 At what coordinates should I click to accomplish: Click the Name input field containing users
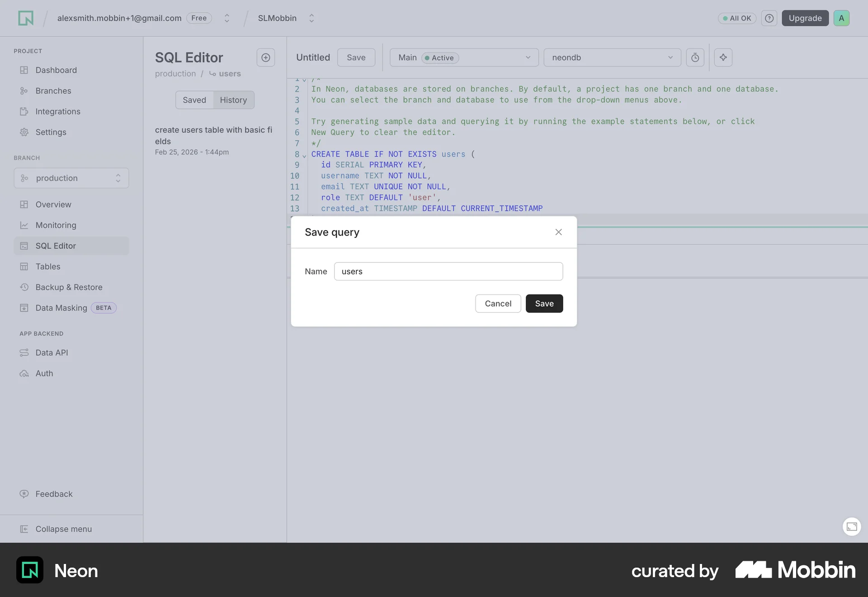[x=448, y=271]
